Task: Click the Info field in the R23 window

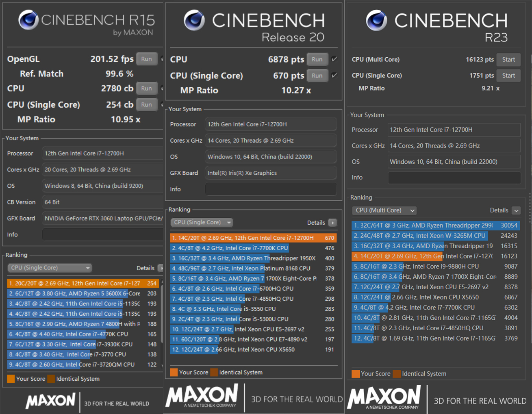Action: click(454, 178)
